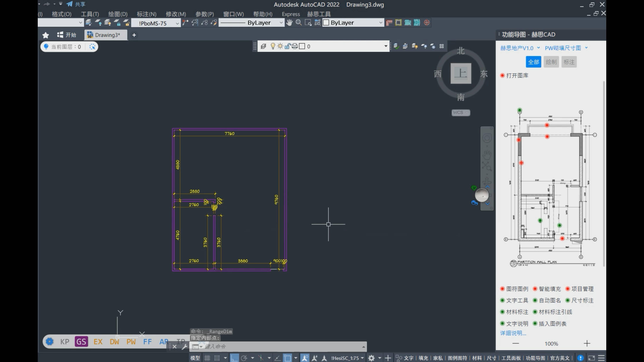The image size is (644, 362).
Task: Click the ByLayer color control swatch
Action: click(x=326, y=23)
